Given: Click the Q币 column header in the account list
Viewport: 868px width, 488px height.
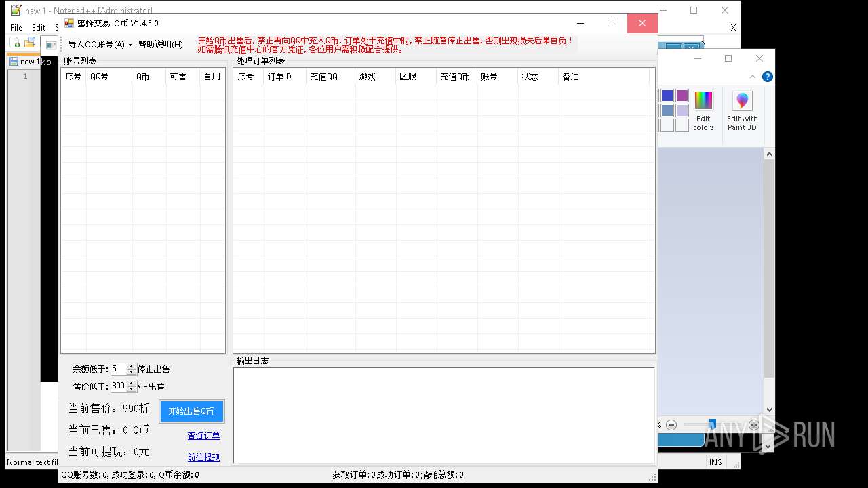Looking at the screenshot, I should (x=149, y=77).
